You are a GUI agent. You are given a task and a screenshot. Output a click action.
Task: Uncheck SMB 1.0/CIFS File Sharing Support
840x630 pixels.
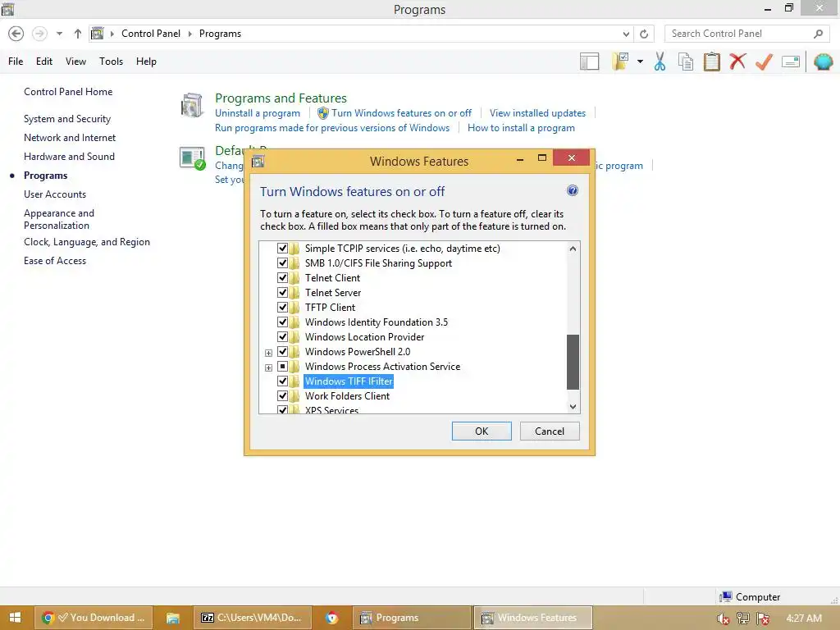pyautogui.click(x=282, y=263)
